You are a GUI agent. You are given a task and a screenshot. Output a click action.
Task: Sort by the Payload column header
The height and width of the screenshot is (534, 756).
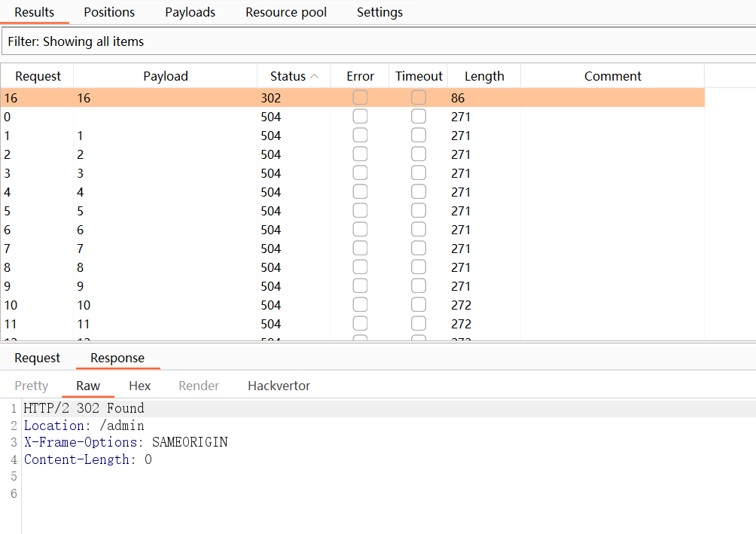tap(165, 76)
